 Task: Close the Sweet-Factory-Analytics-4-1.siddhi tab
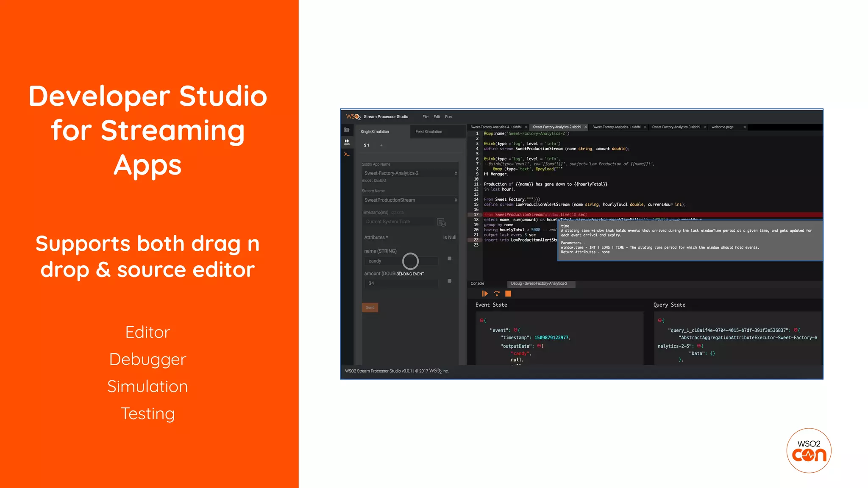tap(526, 127)
